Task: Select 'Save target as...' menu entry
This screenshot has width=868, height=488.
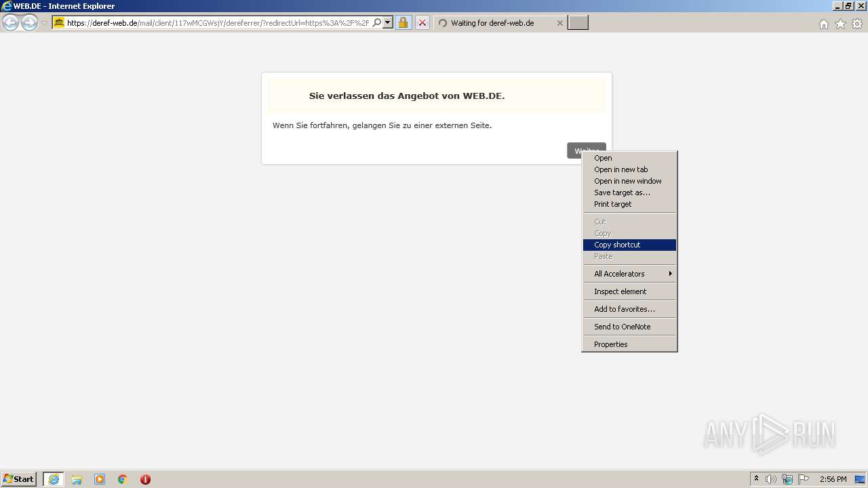Action: click(x=629, y=192)
